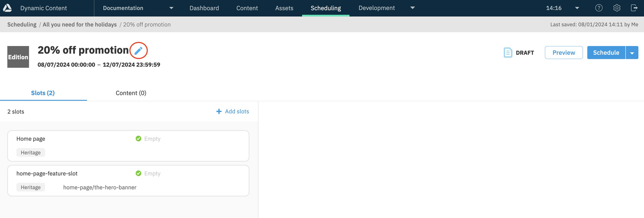Open the help question mark icon
This screenshot has height=218, width=644.
[599, 8]
